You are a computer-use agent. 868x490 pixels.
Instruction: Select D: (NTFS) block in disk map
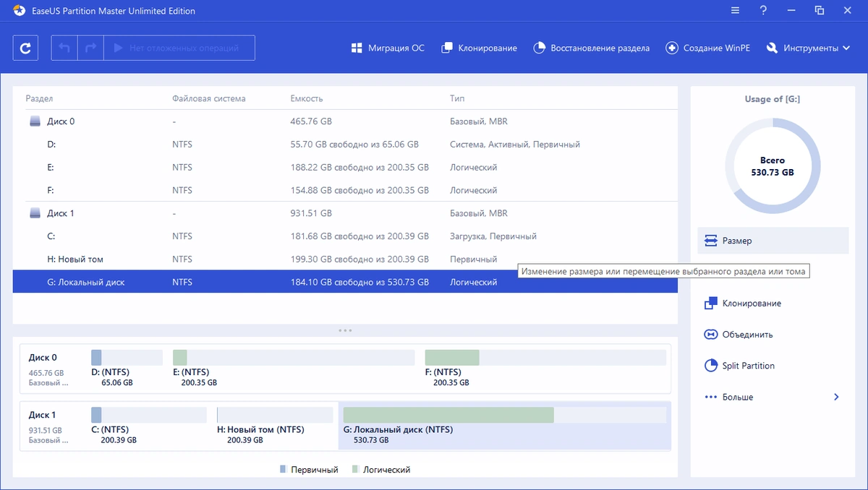[127, 367]
